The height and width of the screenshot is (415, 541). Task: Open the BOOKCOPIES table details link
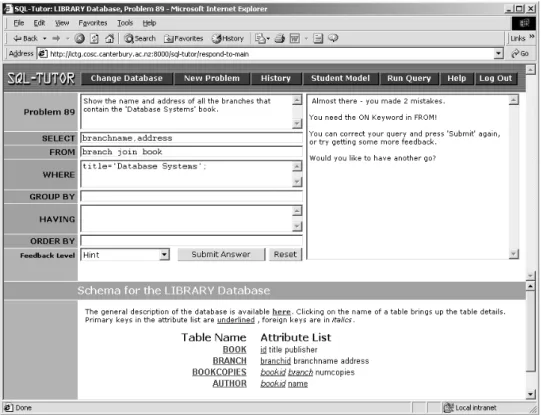219,372
